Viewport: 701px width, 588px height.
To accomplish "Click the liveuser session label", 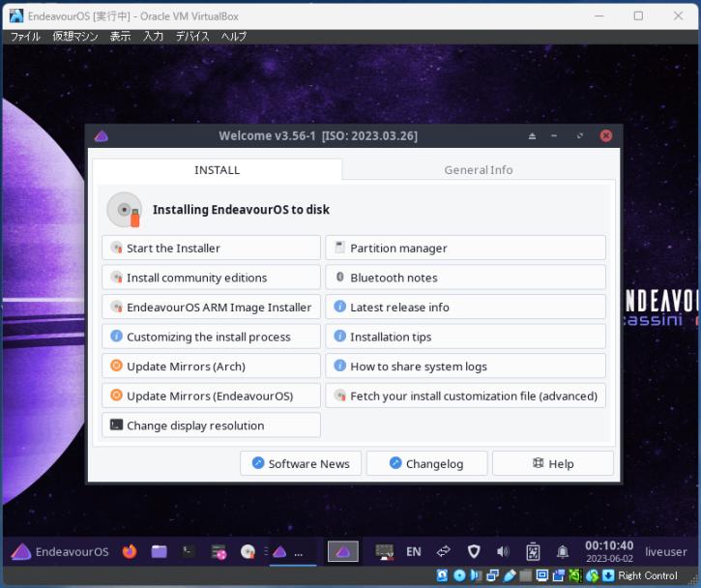I will coord(665,552).
